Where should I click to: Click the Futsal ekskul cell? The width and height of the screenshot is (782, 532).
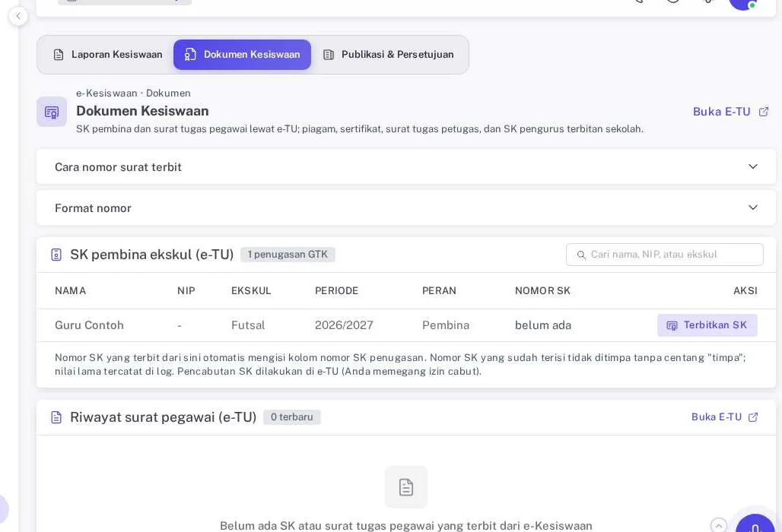point(248,325)
